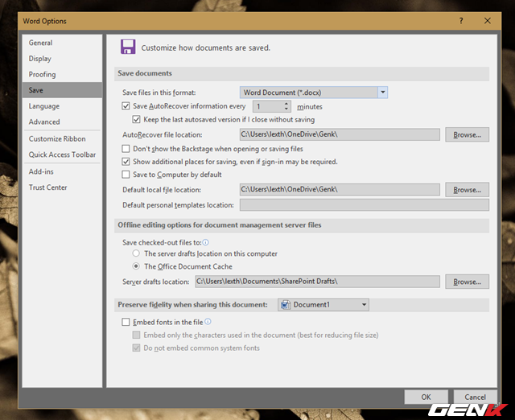This screenshot has width=515, height=420.
Task: Click the AutoRecover file location field
Action: coord(340,134)
